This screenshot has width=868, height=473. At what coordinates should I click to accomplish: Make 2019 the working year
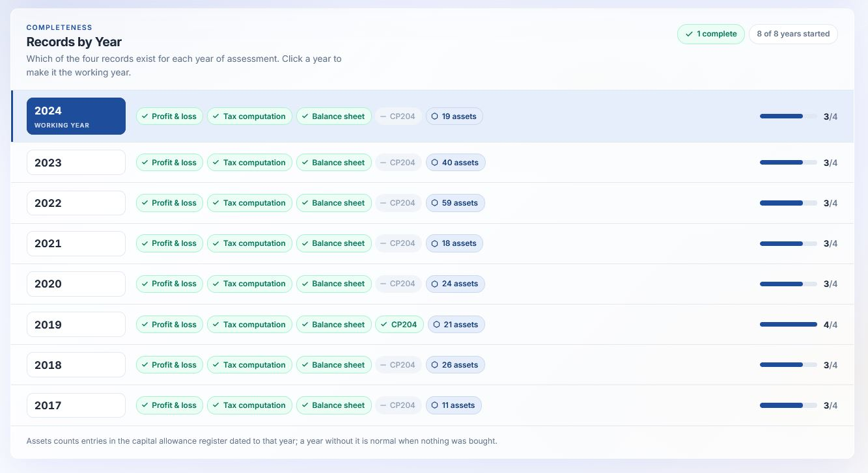pos(76,325)
